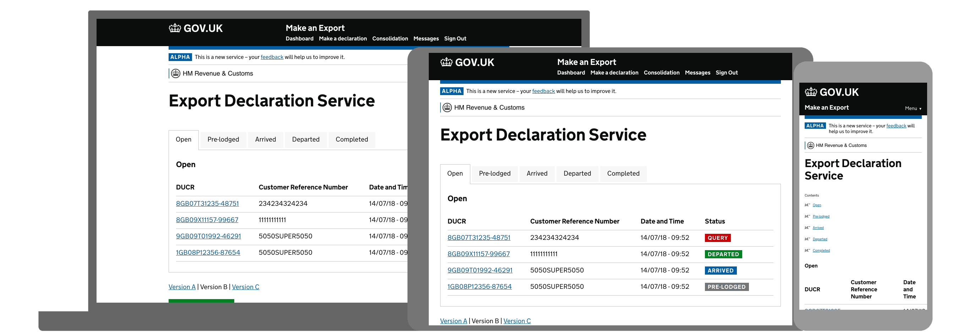The image size is (980, 336).
Task: Click the GOV.UK crown logo on the tablet view
Action: [446, 62]
